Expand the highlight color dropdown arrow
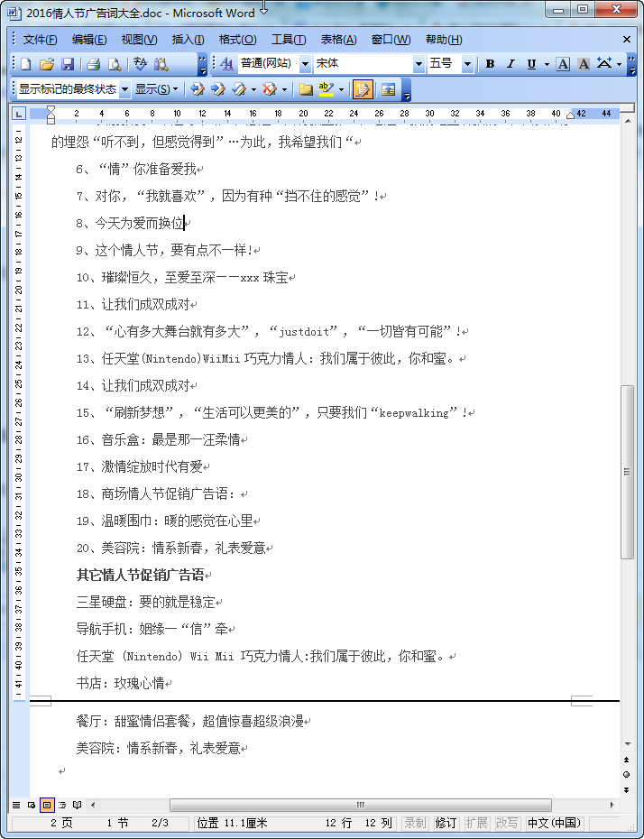Screen dimensions: 644x839 click(x=341, y=89)
